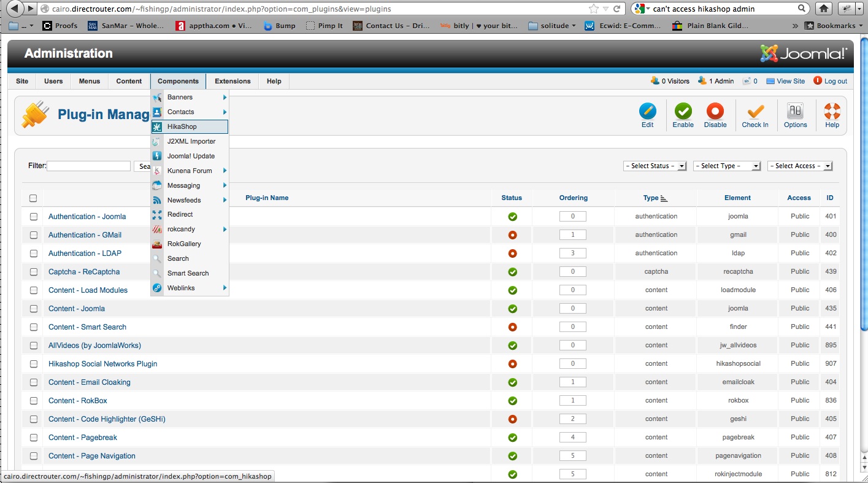Click the browser back arrow button
This screenshot has height=483, width=868.
pyautogui.click(x=15, y=9)
